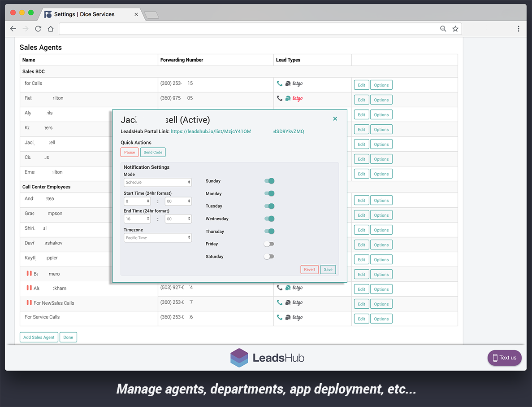Close the Settings | Dice Services tab
This screenshot has height=407, width=532.
click(136, 14)
